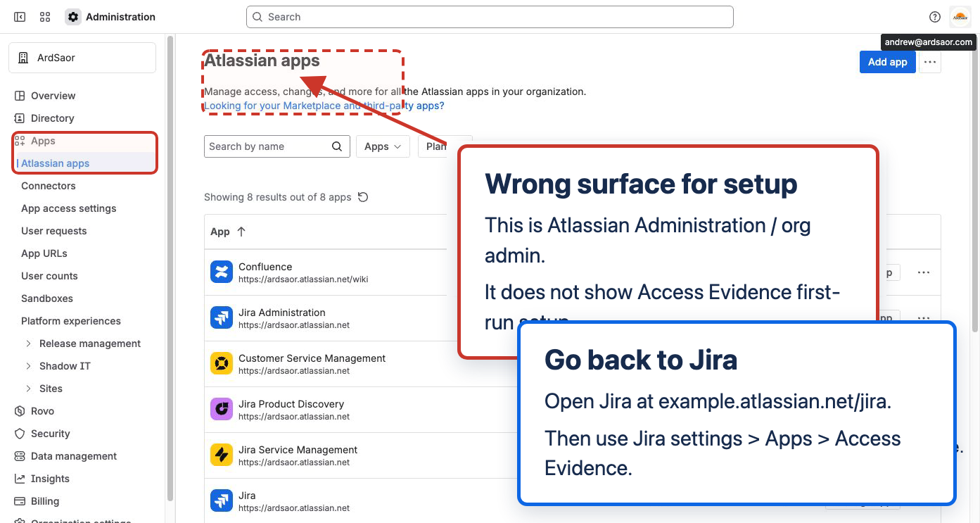
Task: Open User counts in the sidebar
Action: (x=49, y=276)
